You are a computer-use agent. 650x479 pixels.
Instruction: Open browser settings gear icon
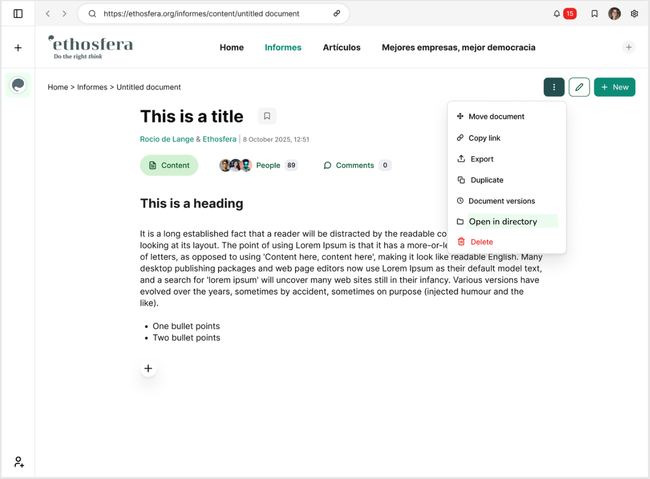634,14
